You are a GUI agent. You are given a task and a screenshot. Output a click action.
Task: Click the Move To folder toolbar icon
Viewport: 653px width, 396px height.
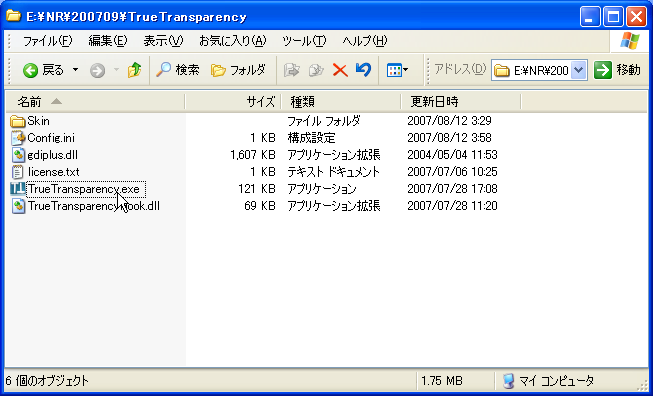[x=292, y=70]
